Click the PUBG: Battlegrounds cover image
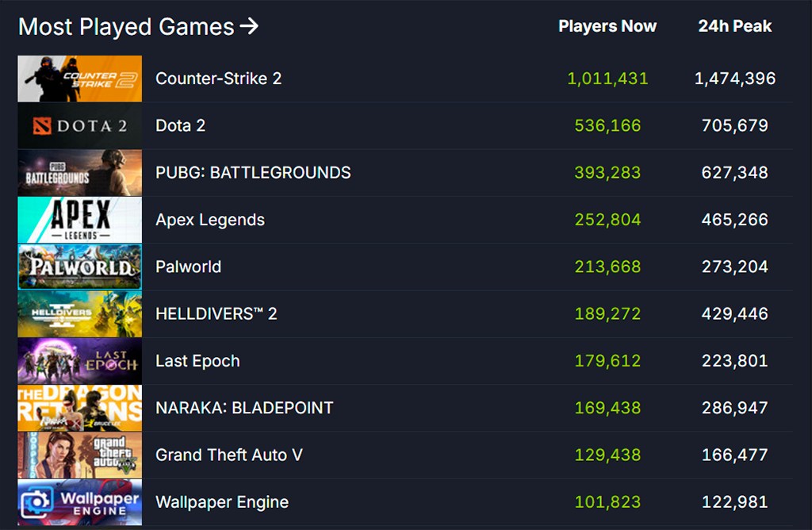The width and height of the screenshot is (812, 530). (x=79, y=172)
